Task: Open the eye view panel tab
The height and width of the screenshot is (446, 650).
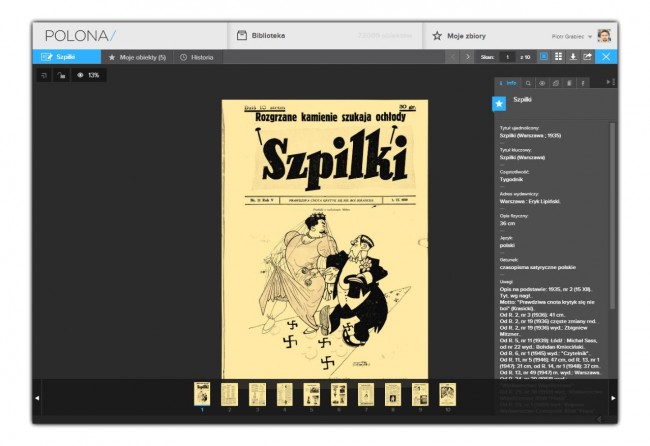Action: [x=542, y=83]
